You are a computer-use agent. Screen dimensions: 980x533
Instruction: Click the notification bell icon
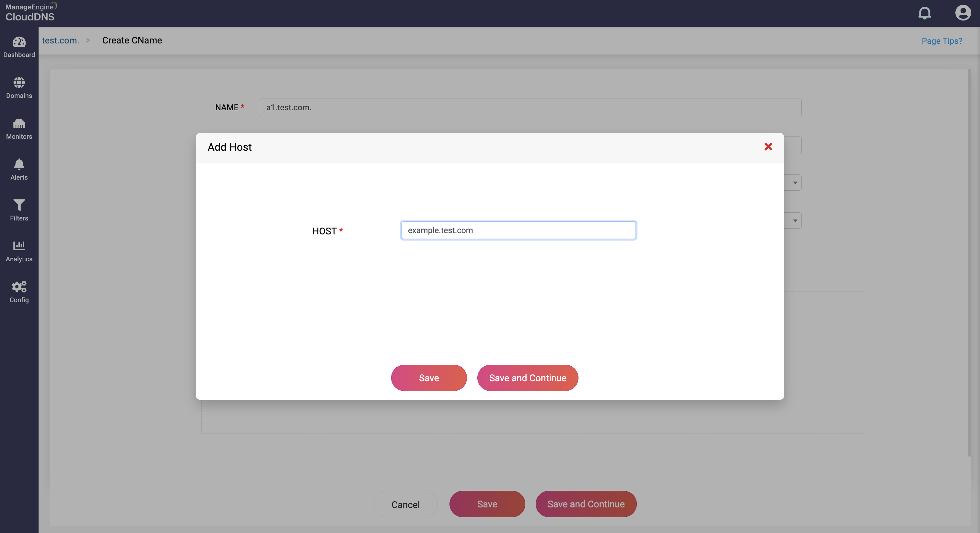click(x=925, y=13)
